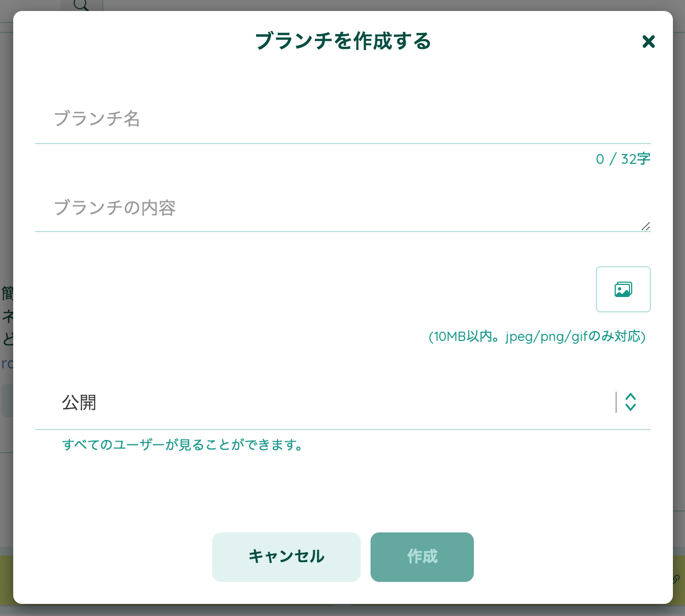Click the すべてのユーザーが見ることができます helper text
The image size is (685, 616).
183,445
